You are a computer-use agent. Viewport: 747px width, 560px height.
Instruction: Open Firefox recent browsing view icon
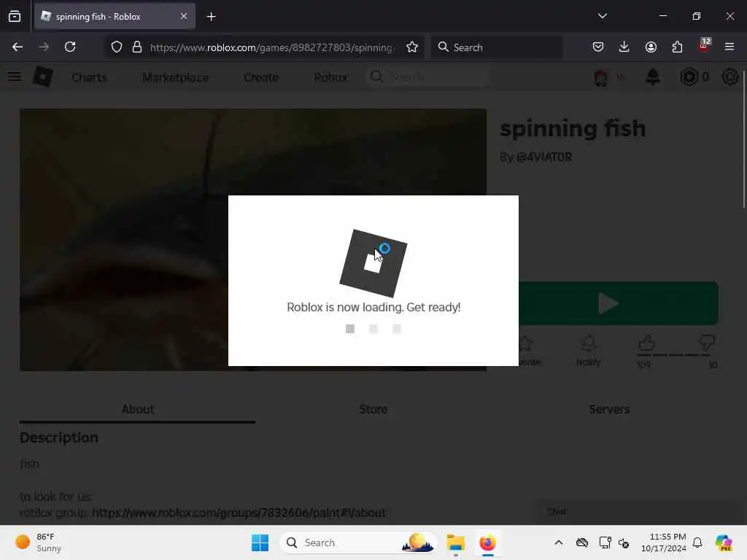[15, 17]
